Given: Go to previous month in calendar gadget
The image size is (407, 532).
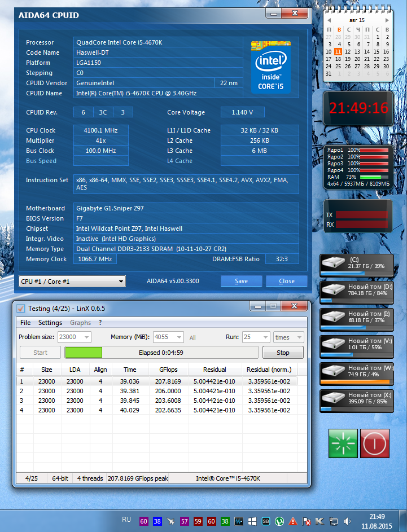Looking at the screenshot, I should click(329, 20).
